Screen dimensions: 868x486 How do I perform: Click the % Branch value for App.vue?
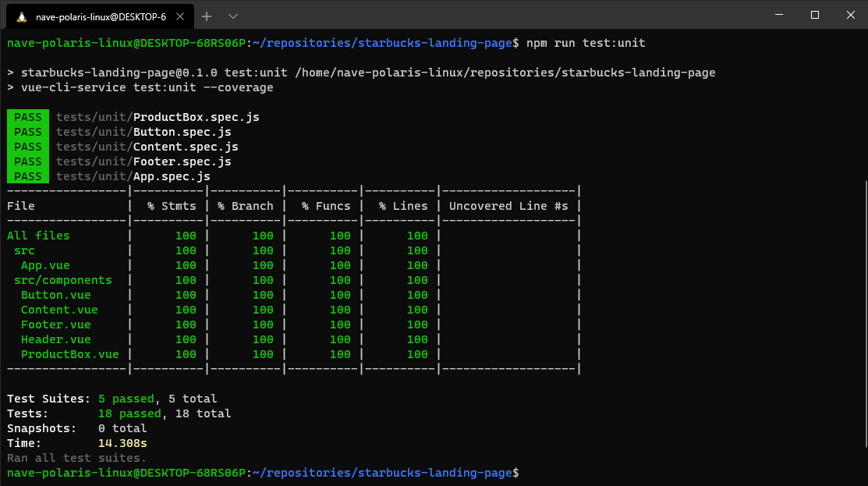pos(263,266)
